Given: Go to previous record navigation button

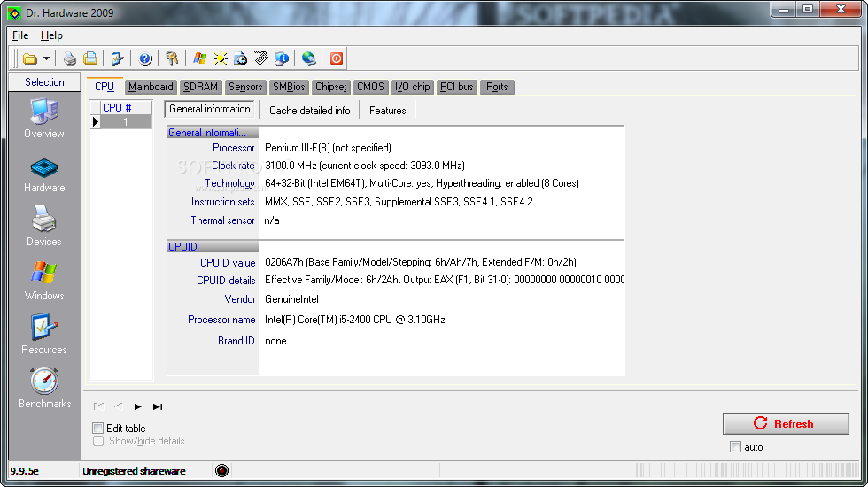Looking at the screenshot, I should click(118, 406).
